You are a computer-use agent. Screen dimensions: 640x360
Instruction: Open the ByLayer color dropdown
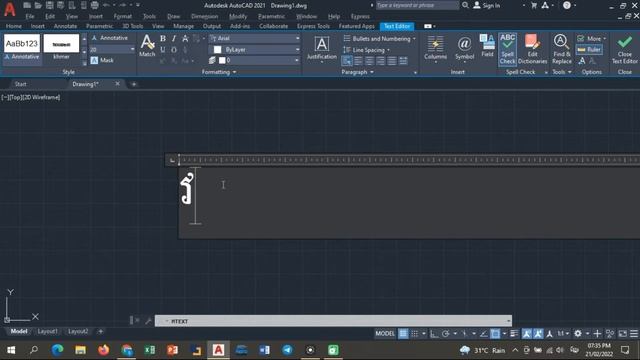click(297, 49)
